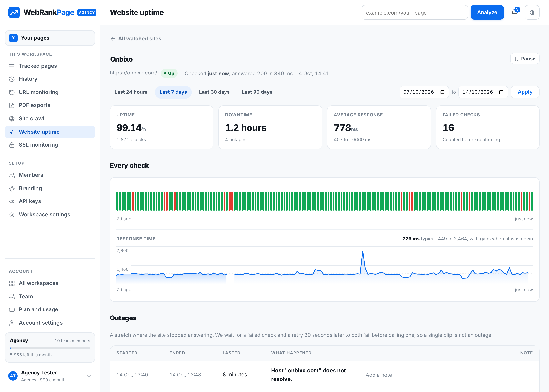The image size is (549, 392).
Task: Open the Your pages workspace switcher
Action: tap(50, 38)
